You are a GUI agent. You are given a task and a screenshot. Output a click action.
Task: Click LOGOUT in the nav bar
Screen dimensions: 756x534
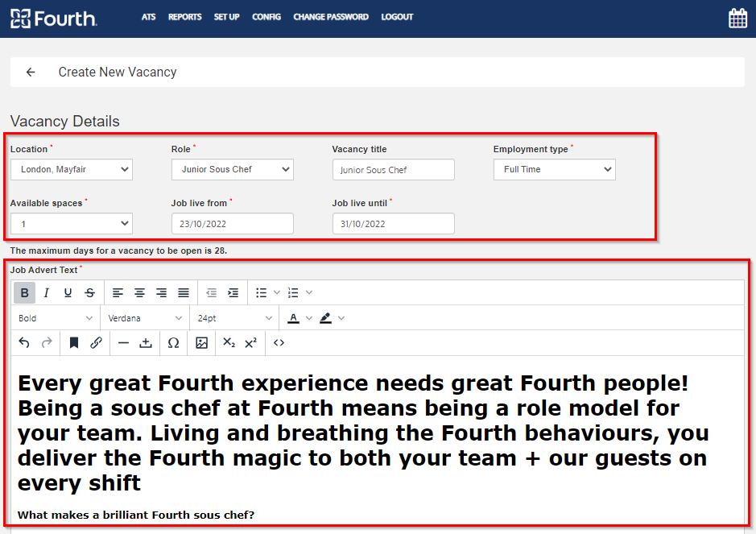click(397, 17)
